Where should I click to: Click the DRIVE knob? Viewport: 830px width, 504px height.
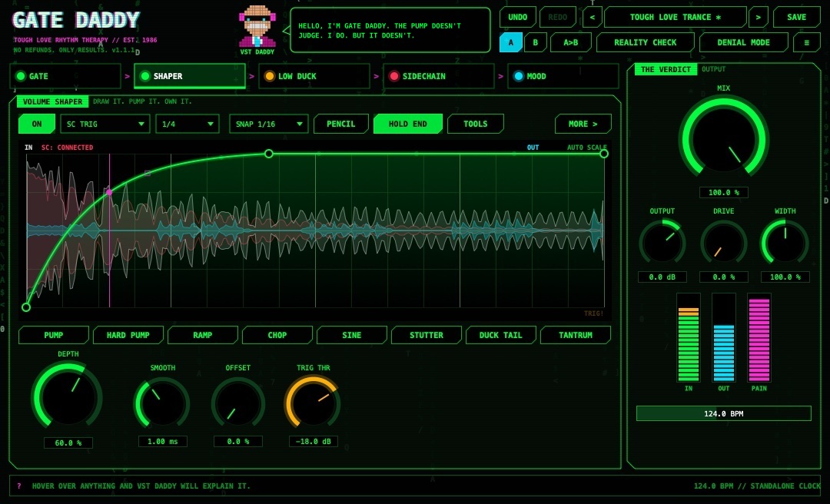coord(724,243)
